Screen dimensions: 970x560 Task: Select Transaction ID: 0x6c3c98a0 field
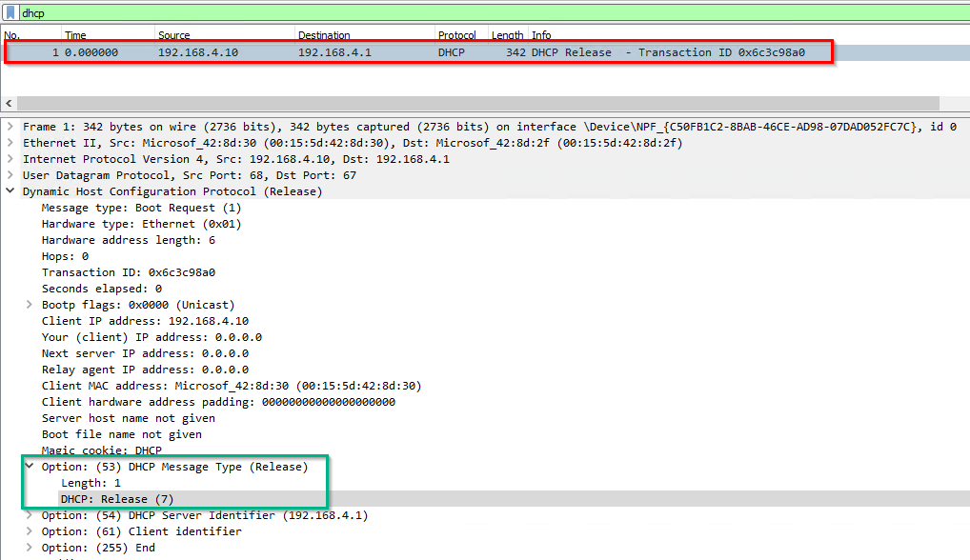coord(128,272)
